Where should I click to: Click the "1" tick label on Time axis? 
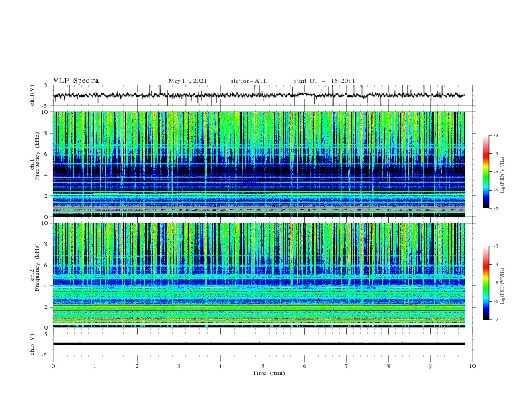tap(95, 366)
